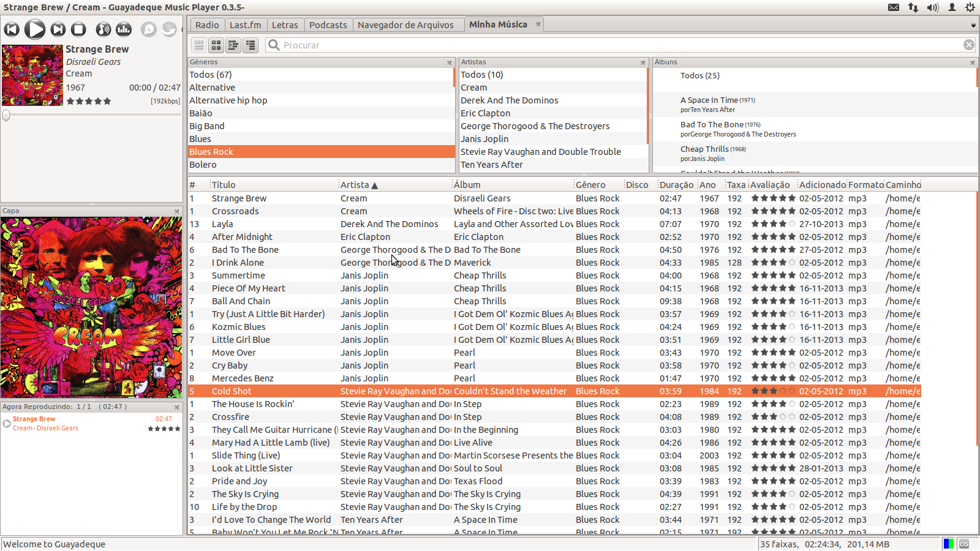This screenshot has width=980, height=551.
Task: Select the album Cheap Thrills in Álbuns
Action: tap(815, 154)
